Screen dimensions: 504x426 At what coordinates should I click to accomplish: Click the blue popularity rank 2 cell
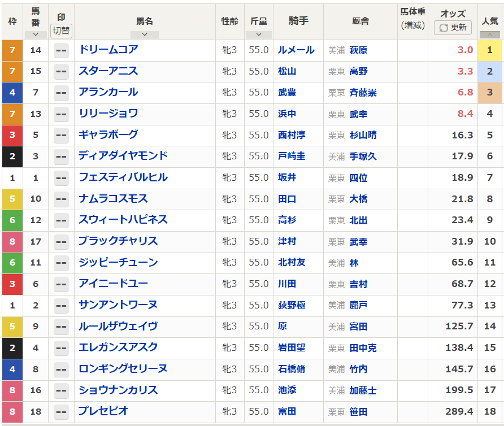click(x=489, y=71)
